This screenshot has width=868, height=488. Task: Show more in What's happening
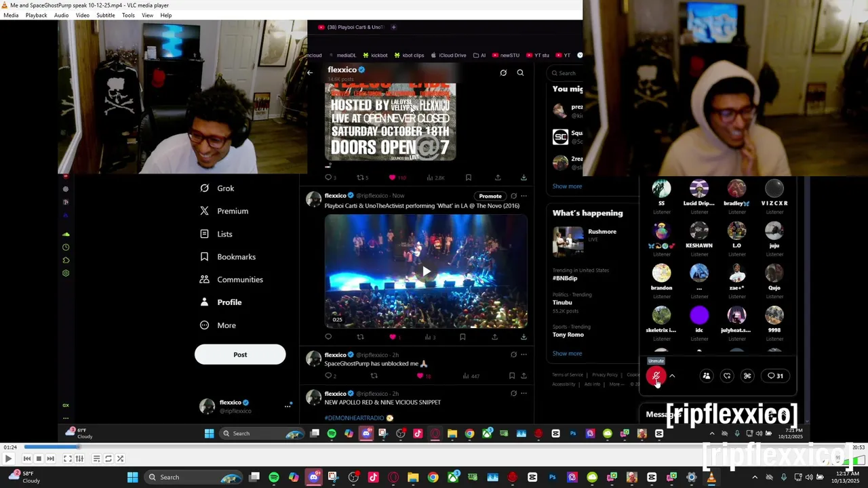click(567, 353)
